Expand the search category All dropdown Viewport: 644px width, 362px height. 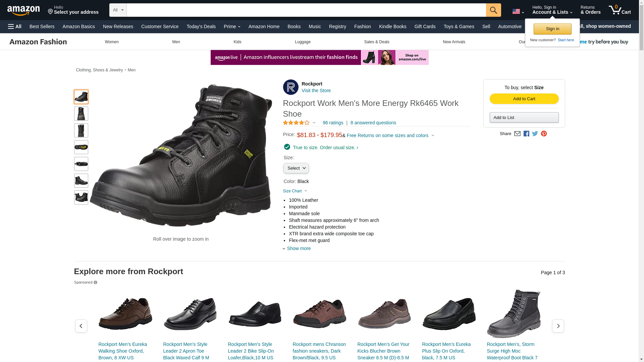[118, 10]
